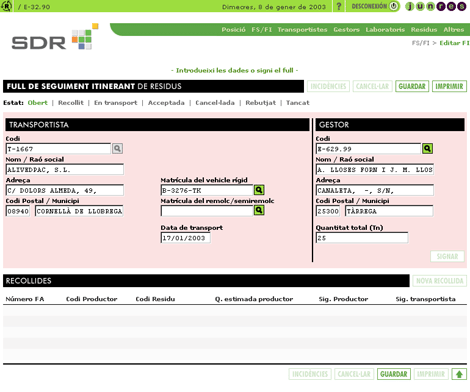The height and width of the screenshot is (392, 470).
Task: Open the Laboratoris menu
Action: 385,30
